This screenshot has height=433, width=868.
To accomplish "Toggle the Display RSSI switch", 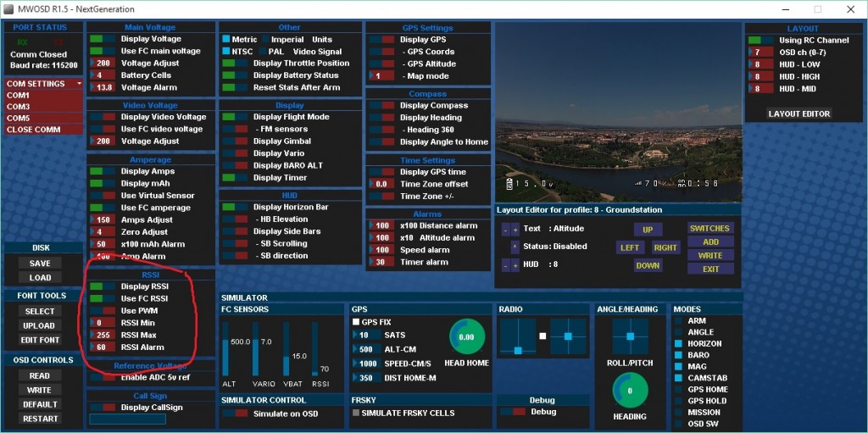I will [x=103, y=286].
